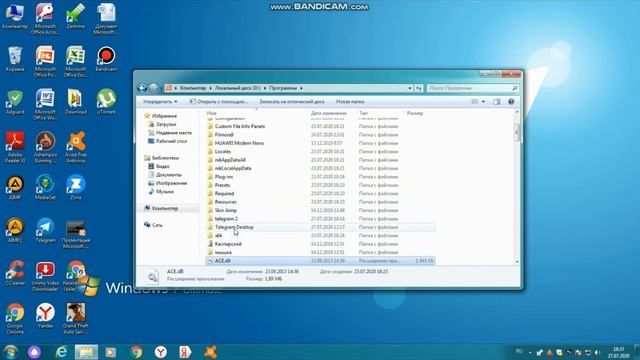
Task: Open Explorer help question mark icon
Action: (x=511, y=102)
